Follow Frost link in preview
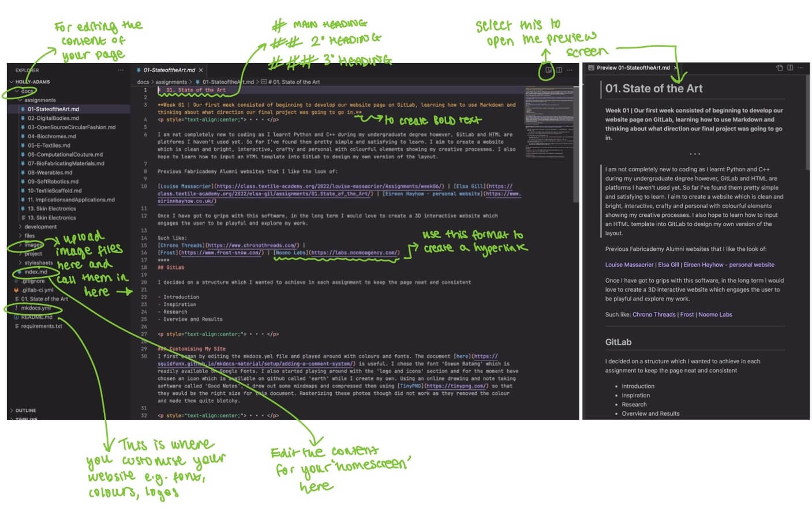Viewport: 812px width, 508px height. (687, 314)
